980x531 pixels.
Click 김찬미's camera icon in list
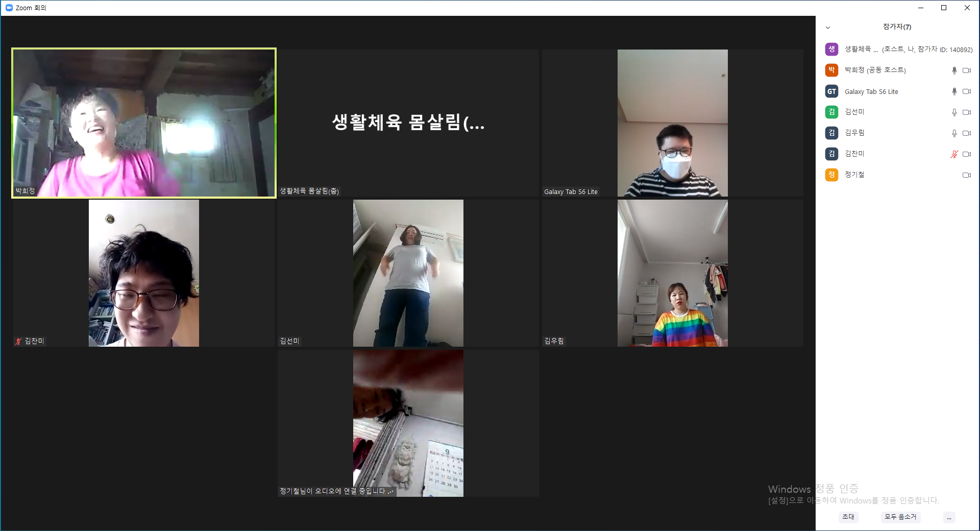(967, 154)
